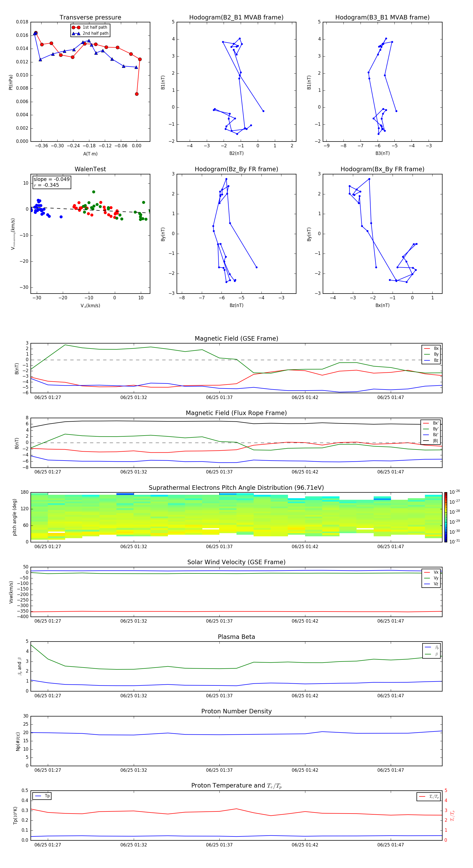Click the Tp(10^6K) y-axis label
473x868 pixels.
15,815
